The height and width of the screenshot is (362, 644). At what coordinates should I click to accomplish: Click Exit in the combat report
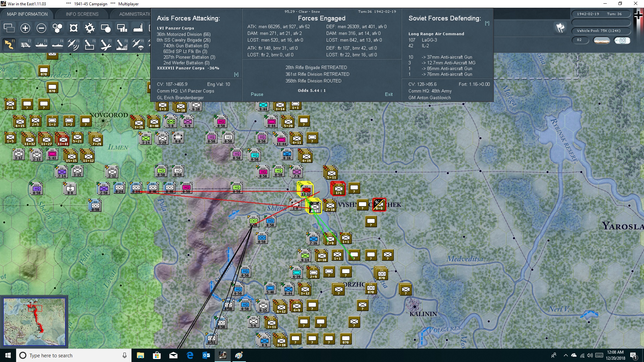[x=389, y=95]
